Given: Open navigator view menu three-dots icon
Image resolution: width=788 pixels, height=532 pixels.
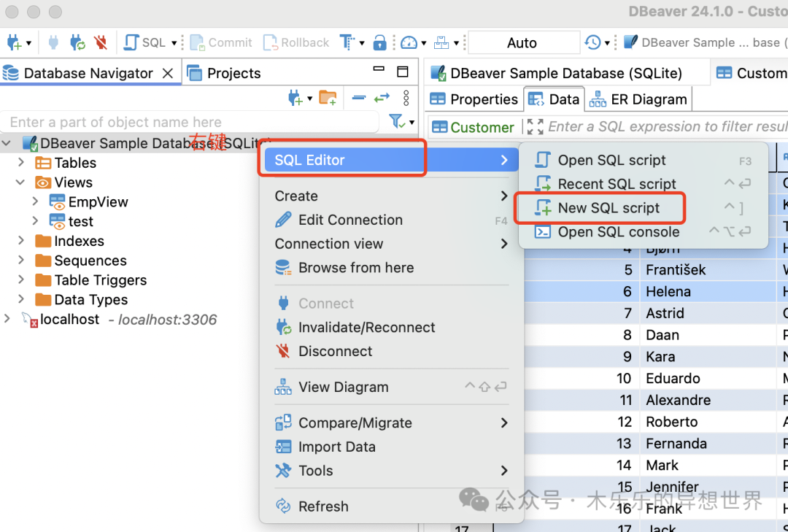Looking at the screenshot, I should [x=406, y=98].
